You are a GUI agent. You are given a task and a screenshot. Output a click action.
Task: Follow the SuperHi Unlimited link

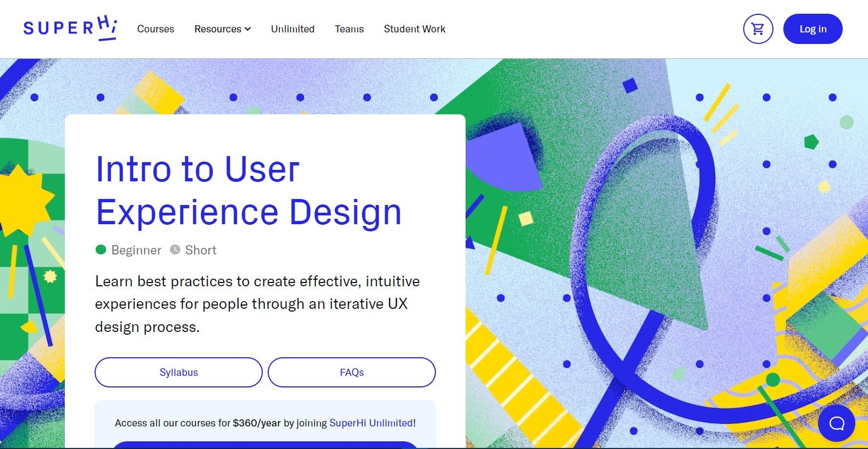[x=371, y=423]
